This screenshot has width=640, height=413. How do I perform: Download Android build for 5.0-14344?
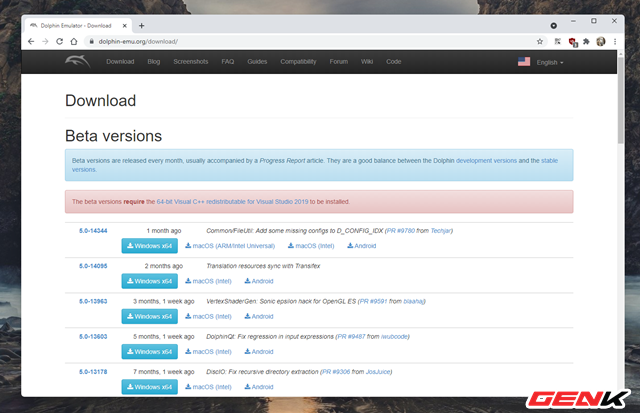(x=362, y=246)
